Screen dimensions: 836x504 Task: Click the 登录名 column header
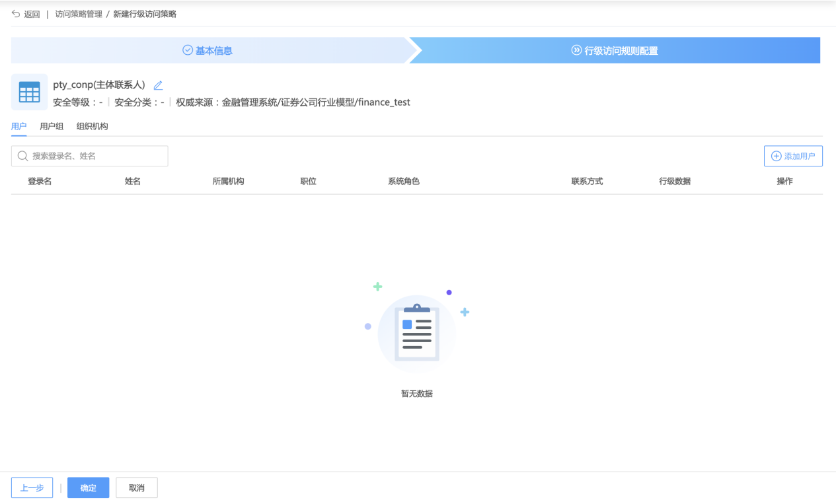tap(40, 181)
